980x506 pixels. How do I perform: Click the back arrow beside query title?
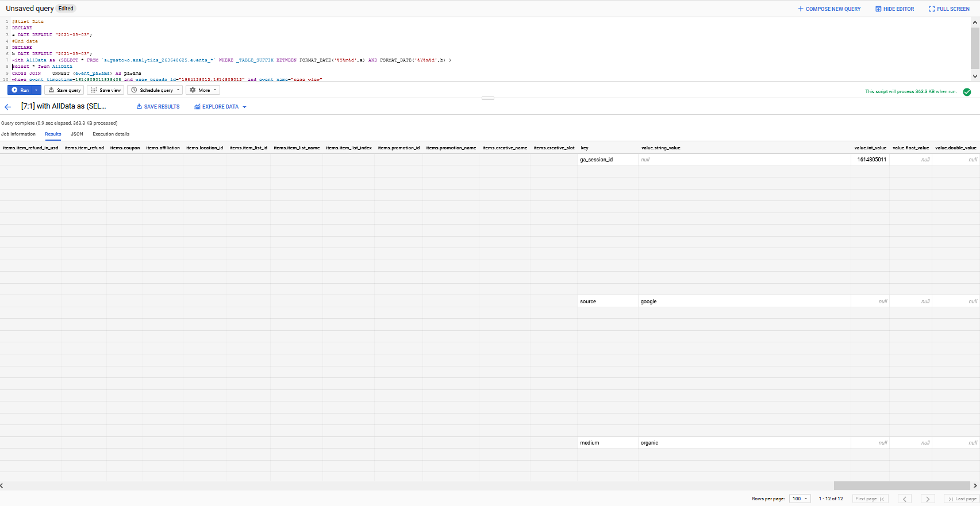coord(8,107)
